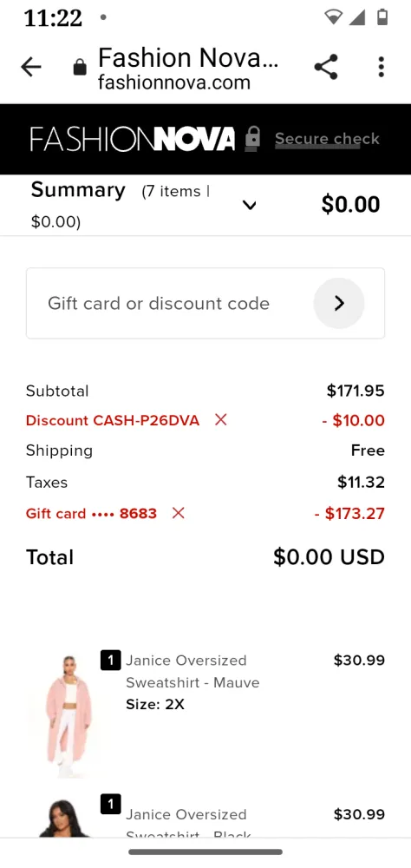Remove discount CASH-P26DVA with the X

(x=221, y=420)
